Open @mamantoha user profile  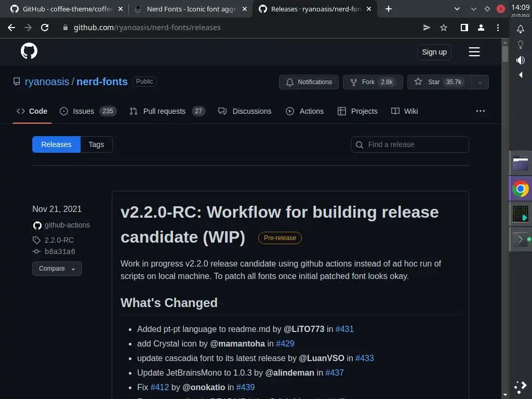click(237, 344)
